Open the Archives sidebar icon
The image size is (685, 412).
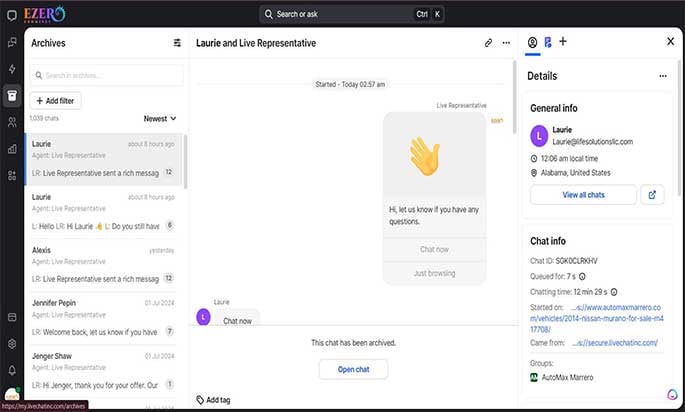[12, 95]
